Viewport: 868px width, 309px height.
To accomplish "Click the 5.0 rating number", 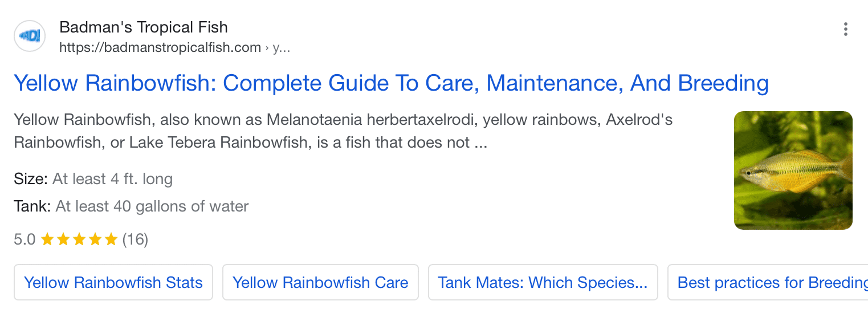I will [25, 239].
